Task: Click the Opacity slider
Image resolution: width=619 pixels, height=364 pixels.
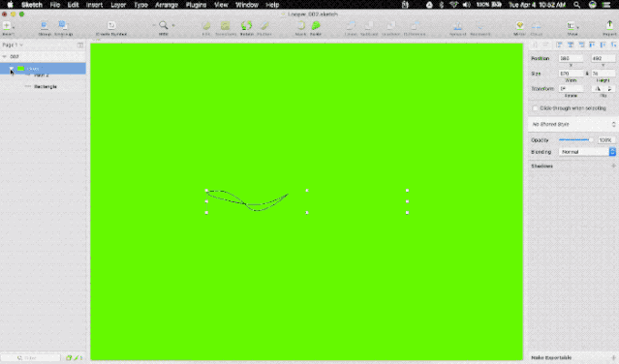Action: (x=575, y=140)
